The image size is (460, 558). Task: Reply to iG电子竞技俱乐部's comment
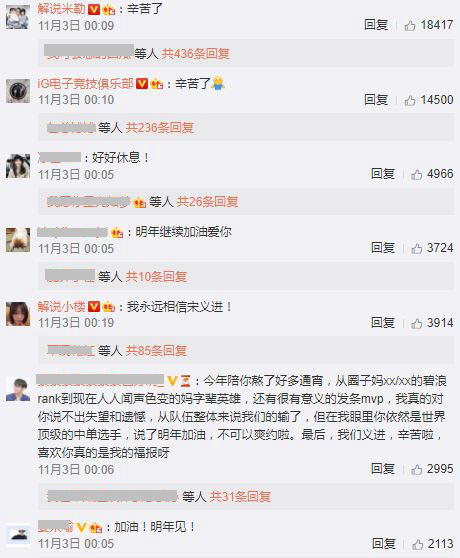click(376, 100)
